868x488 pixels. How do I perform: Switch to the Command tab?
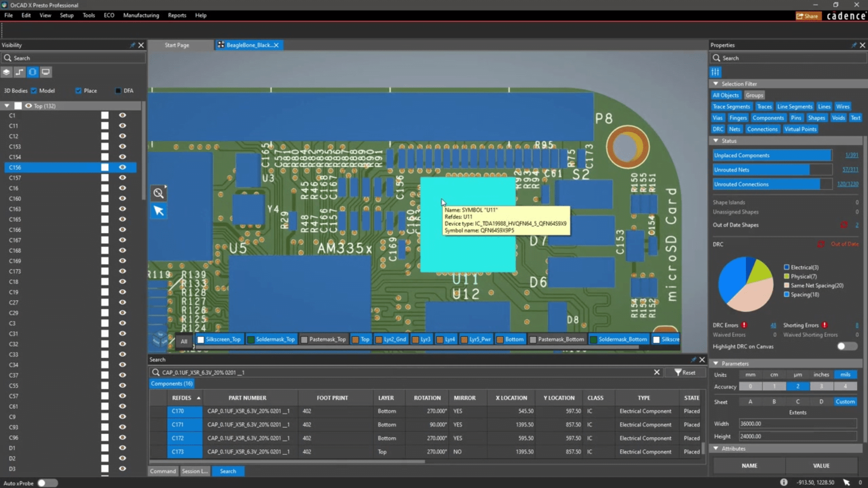click(x=163, y=471)
